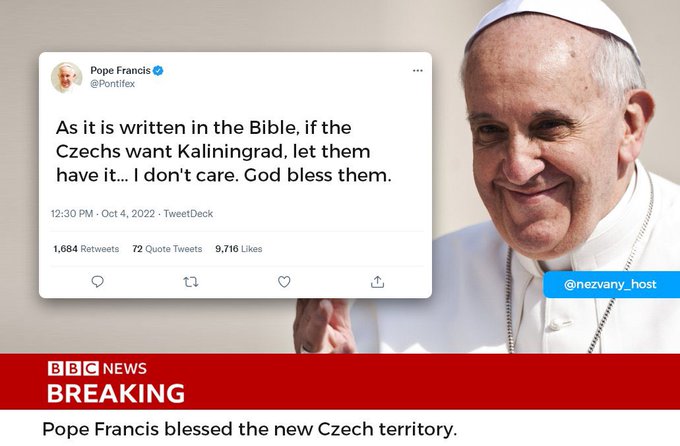
Task: Open the Pope Francis profile avatar
Action: (x=66, y=77)
